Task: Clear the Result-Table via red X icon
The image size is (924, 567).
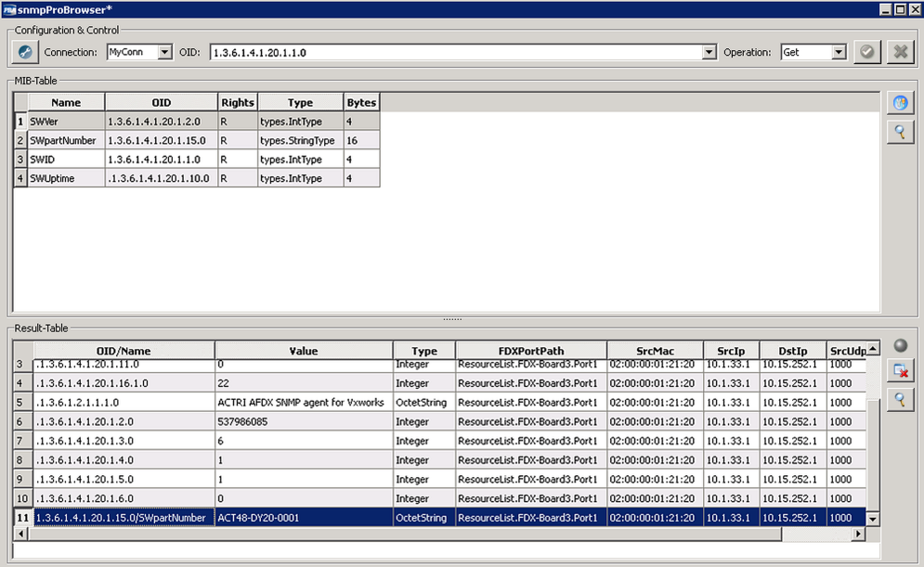Action: [899, 370]
